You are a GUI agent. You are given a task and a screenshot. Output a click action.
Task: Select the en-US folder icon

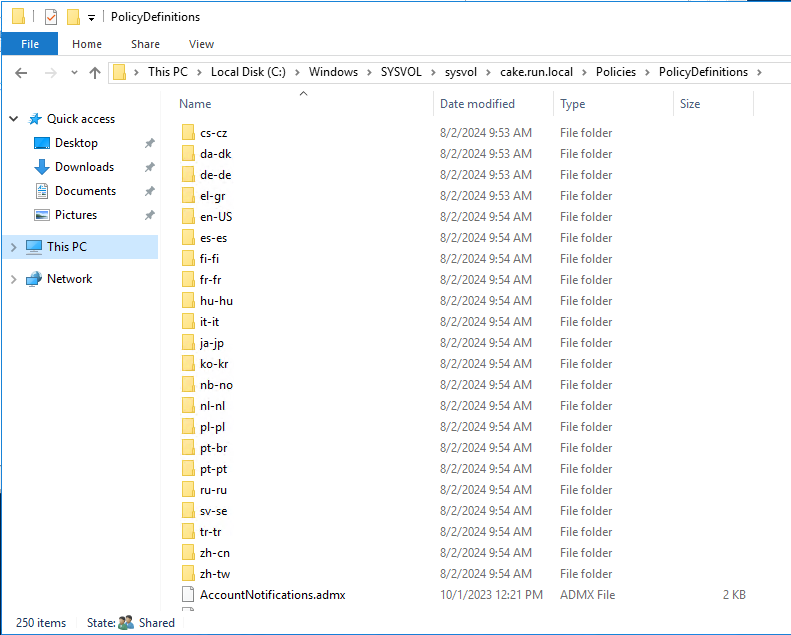tap(188, 217)
